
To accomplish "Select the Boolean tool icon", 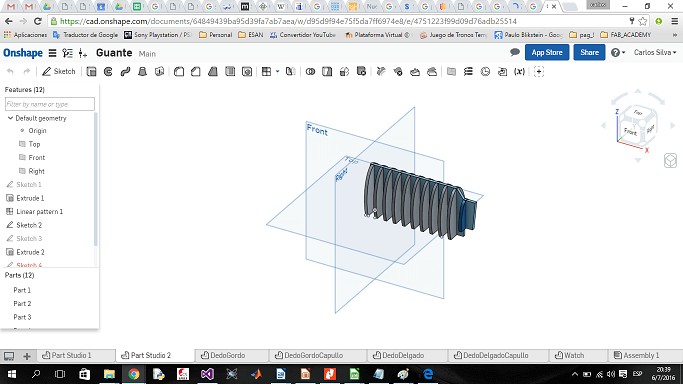I will 310,71.
